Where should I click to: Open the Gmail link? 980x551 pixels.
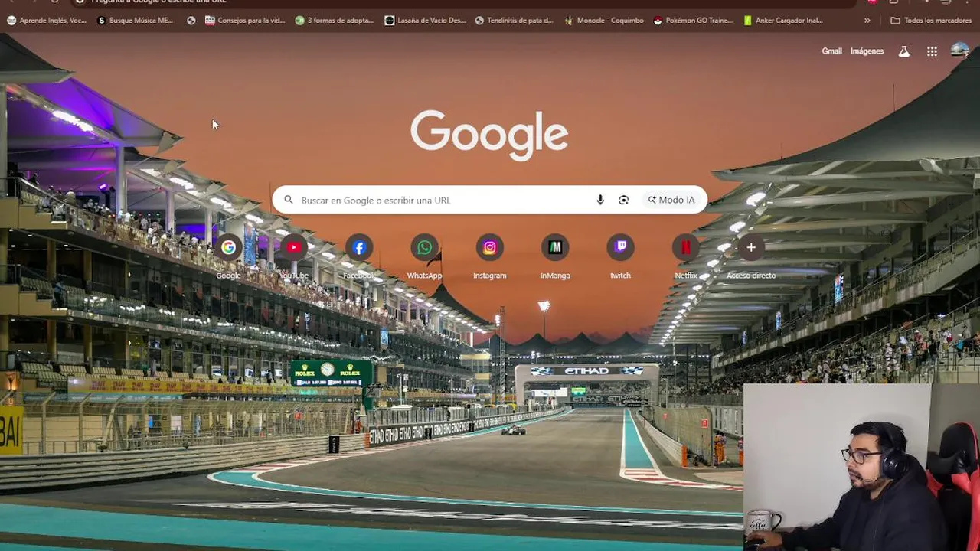[831, 51]
